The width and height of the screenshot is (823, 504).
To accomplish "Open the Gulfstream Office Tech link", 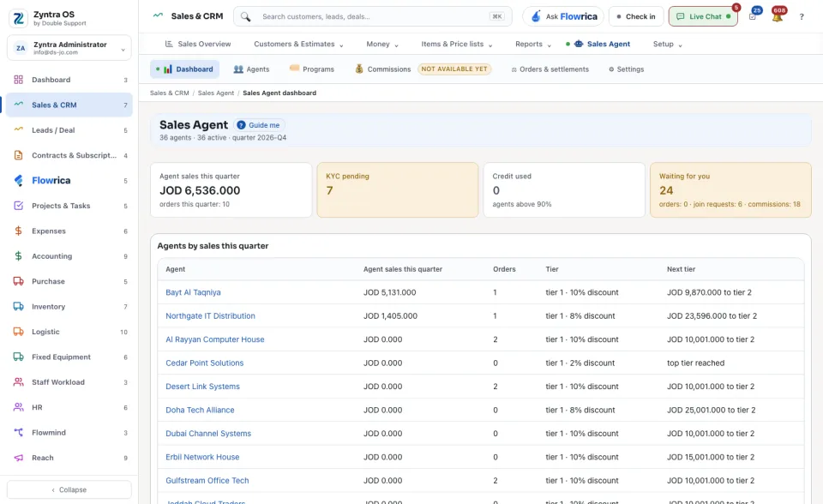I will (207, 480).
